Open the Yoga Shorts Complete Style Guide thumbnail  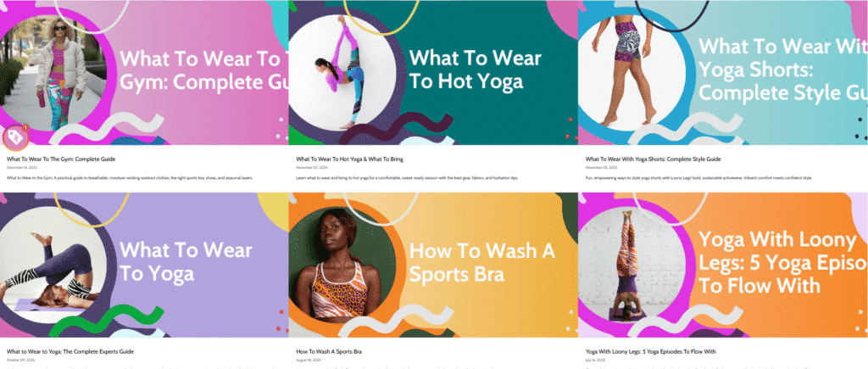[723, 73]
